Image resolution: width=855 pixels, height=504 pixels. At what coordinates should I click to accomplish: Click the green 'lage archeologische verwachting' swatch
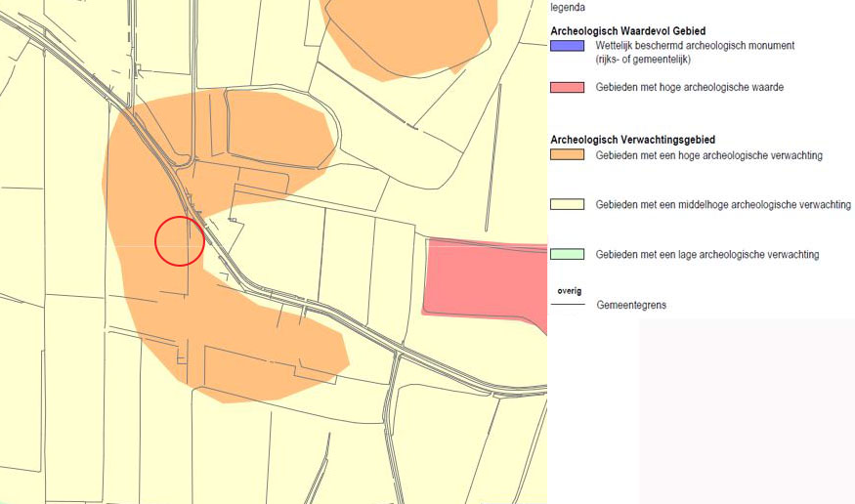tap(567, 254)
